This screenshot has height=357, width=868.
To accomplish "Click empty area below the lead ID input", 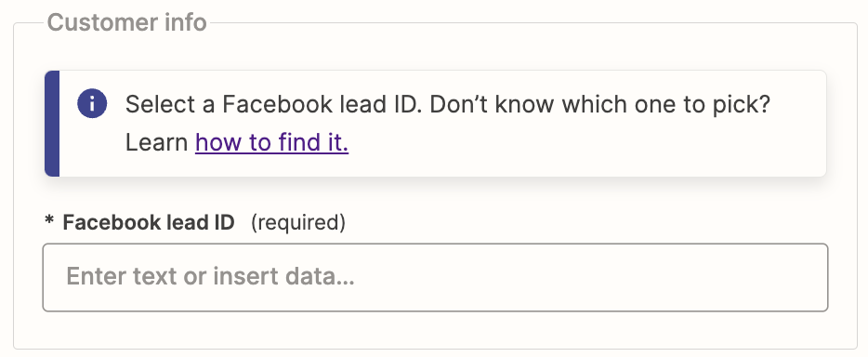I will pyautogui.click(x=435, y=330).
